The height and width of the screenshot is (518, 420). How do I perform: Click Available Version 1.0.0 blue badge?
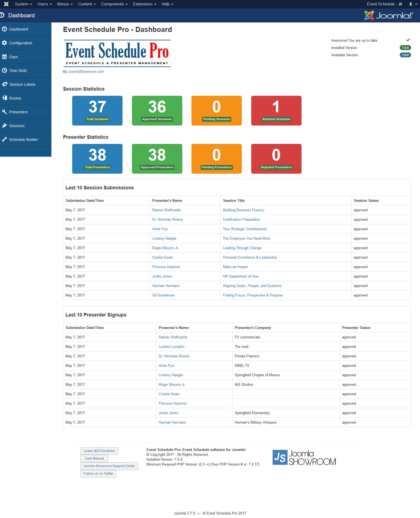click(405, 55)
